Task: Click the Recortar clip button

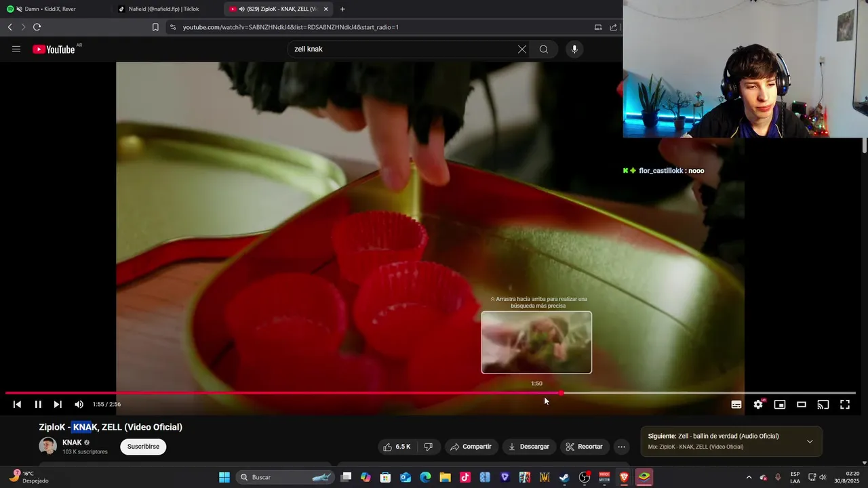Action: [x=585, y=447]
